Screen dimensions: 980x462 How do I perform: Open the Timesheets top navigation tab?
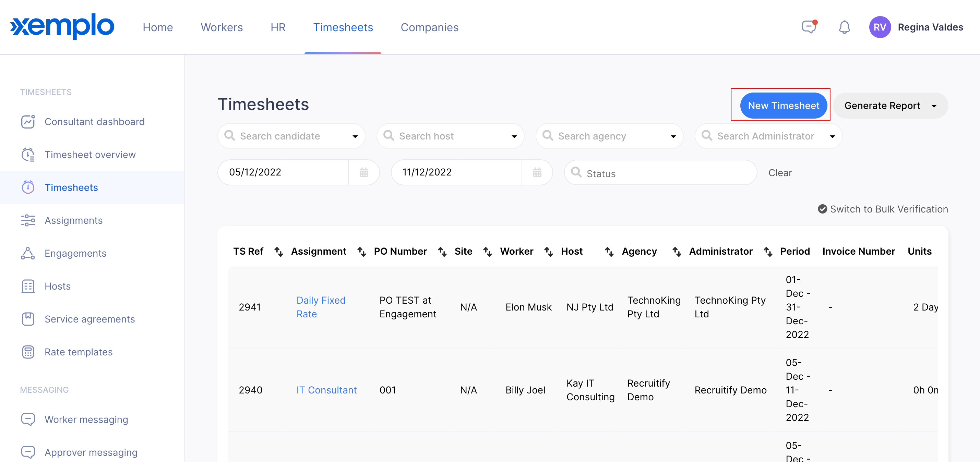[x=343, y=27]
